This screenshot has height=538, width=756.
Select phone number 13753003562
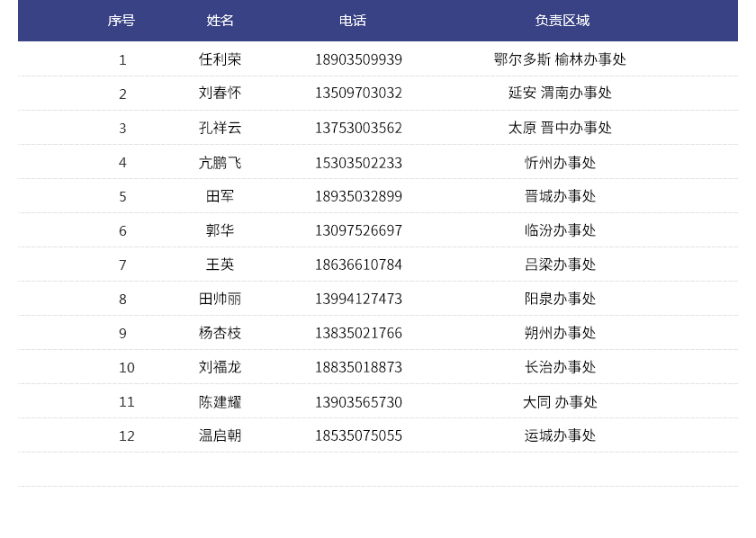click(358, 128)
